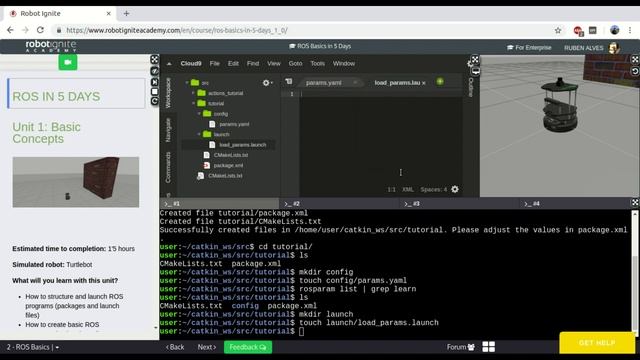Screen dimensions: 640x360
Task: Collapse the tutorial folder
Action: pyautogui.click(x=193, y=104)
